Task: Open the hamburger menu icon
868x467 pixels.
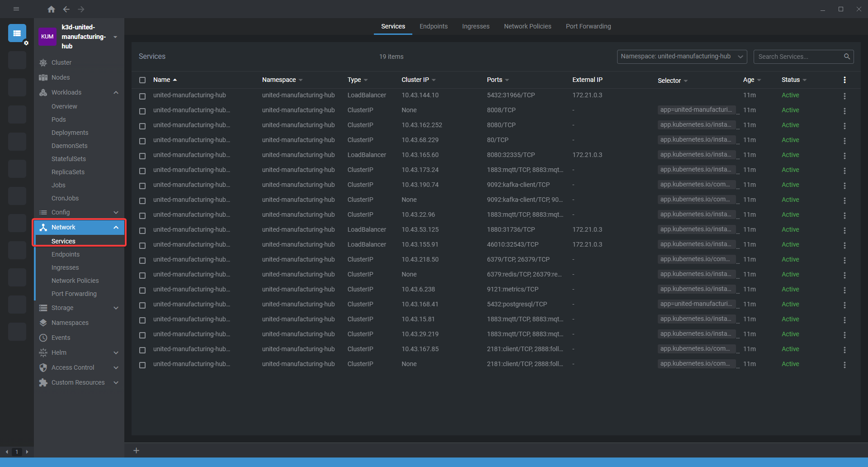Action: 16,9
